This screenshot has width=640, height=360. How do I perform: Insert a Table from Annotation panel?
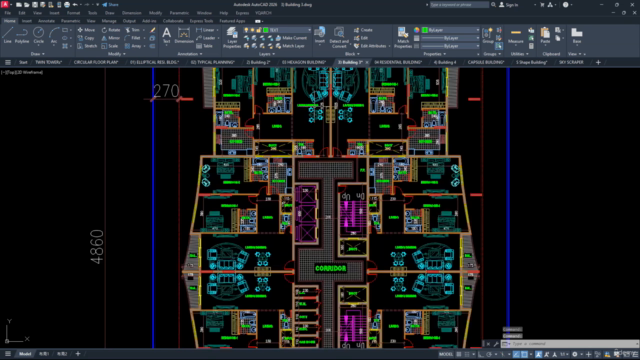[x=204, y=46]
